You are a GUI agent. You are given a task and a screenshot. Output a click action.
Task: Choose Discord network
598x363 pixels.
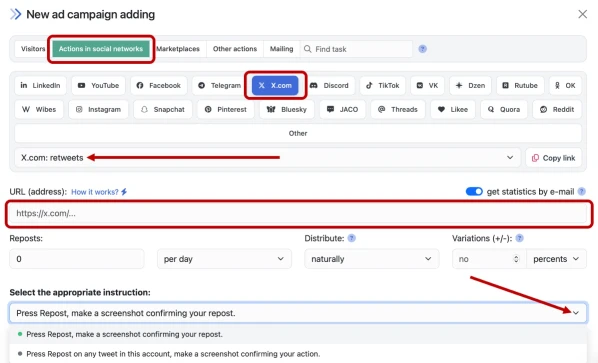click(330, 85)
